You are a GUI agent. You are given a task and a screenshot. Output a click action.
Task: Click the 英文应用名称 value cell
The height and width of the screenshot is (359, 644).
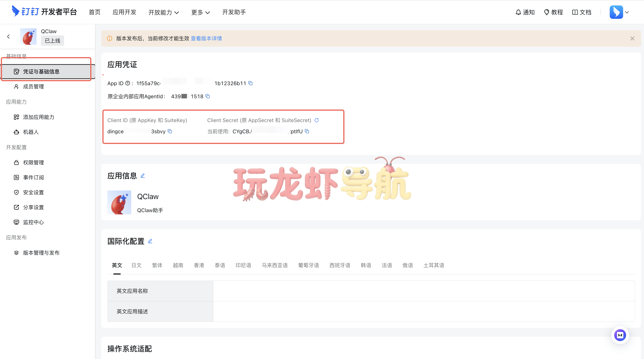click(x=424, y=291)
